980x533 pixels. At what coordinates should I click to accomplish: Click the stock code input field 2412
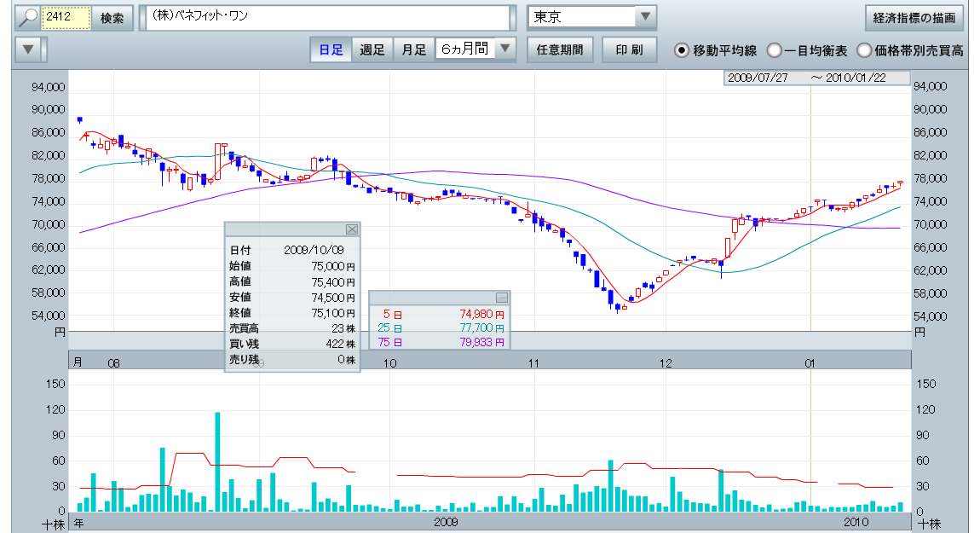[67, 17]
